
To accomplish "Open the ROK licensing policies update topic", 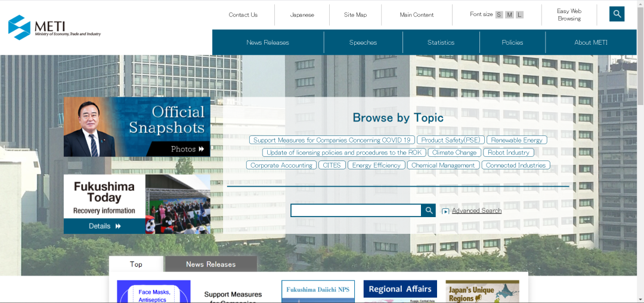I will (344, 152).
